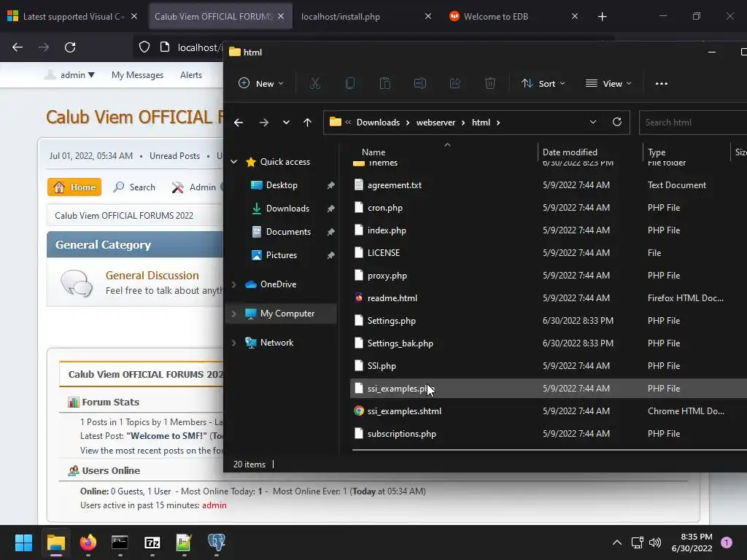The image size is (747, 560).
Task: Click Firefox icon in taskbar
Action: coord(88,542)
